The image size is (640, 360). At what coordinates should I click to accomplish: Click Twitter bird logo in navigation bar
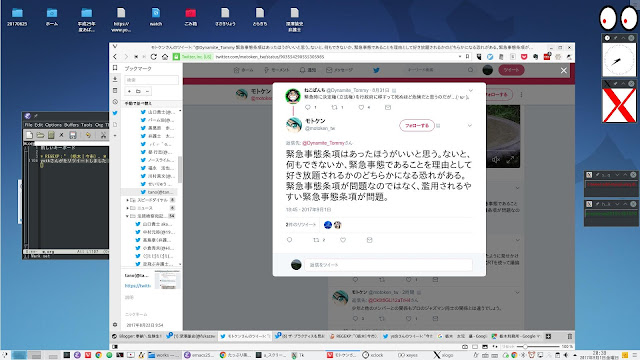click(x=376, y=70)
